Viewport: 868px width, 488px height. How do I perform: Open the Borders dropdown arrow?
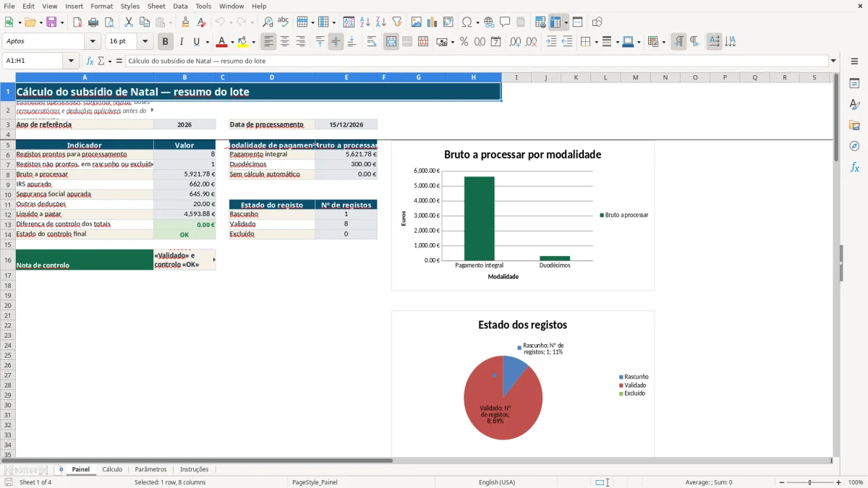point(596,42)
